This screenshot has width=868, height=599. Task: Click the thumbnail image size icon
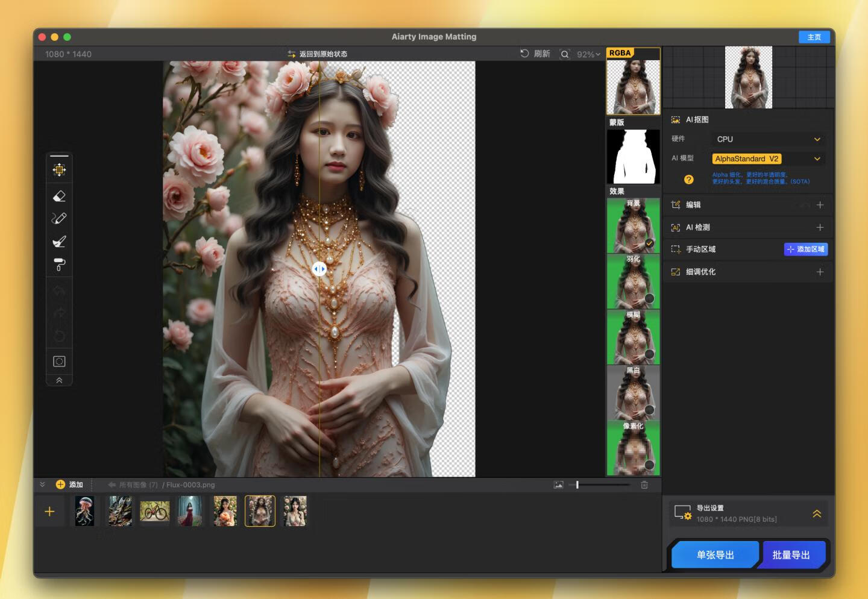559,485
